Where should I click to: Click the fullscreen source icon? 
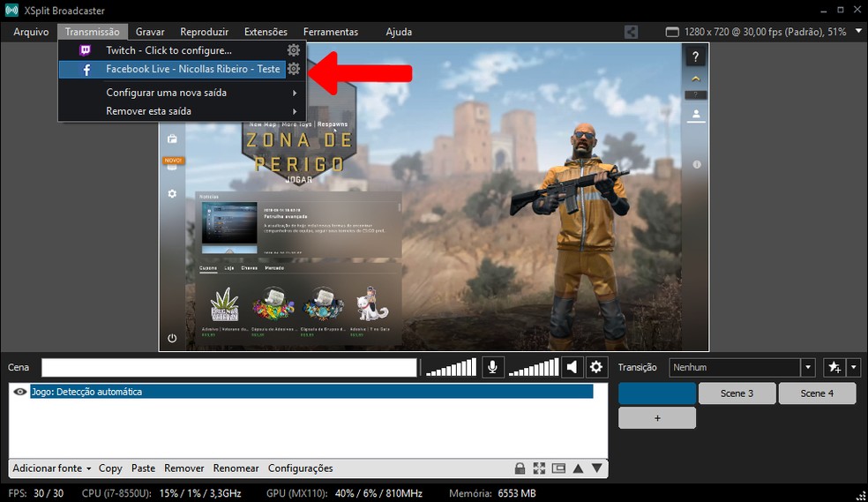pyautogui.click(x=539, y=468)
